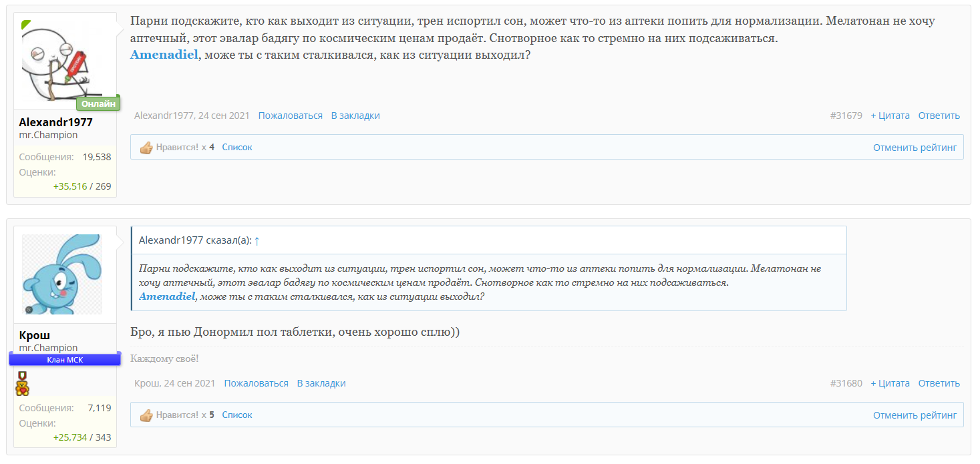Image resolution: width=980 pixels, height=464 pixels.
Task: Click post date Alexandr1977, 24 сен 2021
Action: 192,115
